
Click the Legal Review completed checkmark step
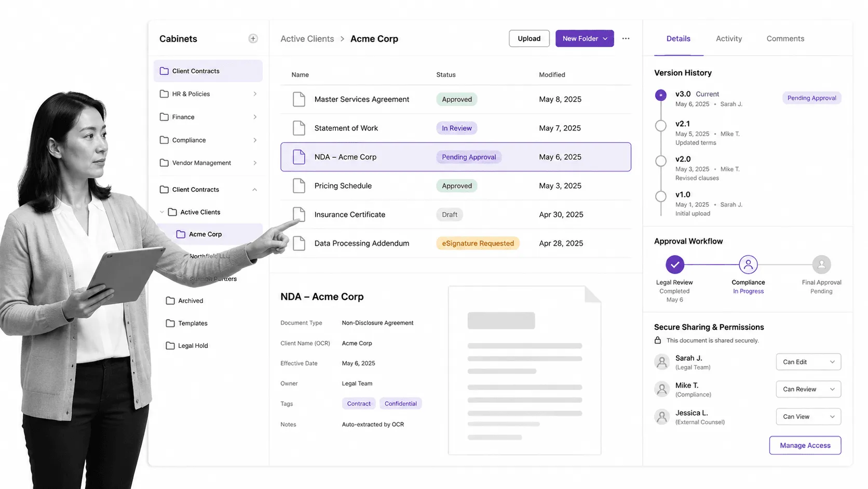(675, 265)
